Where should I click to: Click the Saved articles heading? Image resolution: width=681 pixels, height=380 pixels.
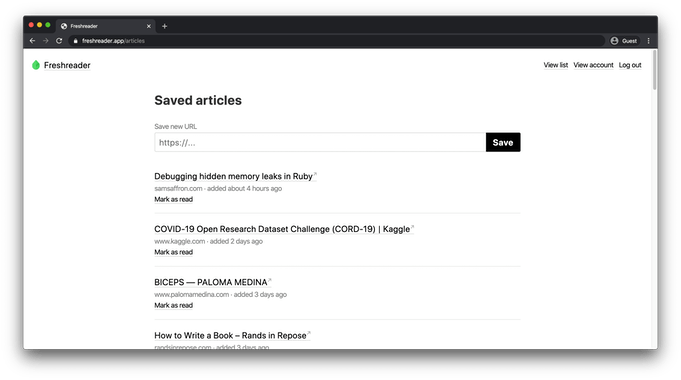tap(198, 100)
